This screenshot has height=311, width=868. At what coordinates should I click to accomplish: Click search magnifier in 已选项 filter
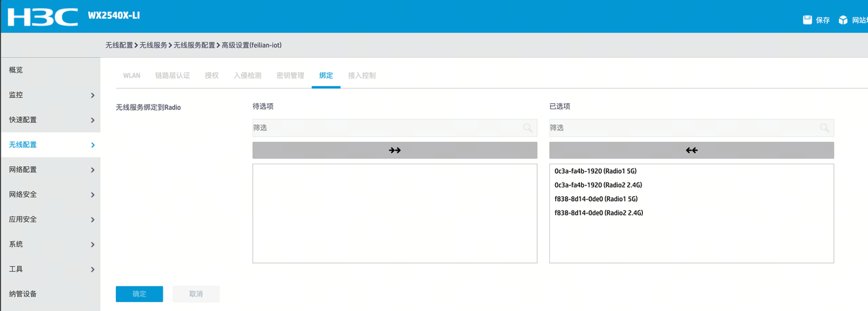824,128
